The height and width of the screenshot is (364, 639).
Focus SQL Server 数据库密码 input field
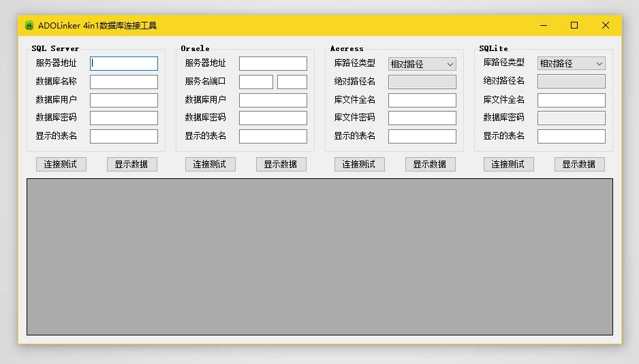[124, 118]
